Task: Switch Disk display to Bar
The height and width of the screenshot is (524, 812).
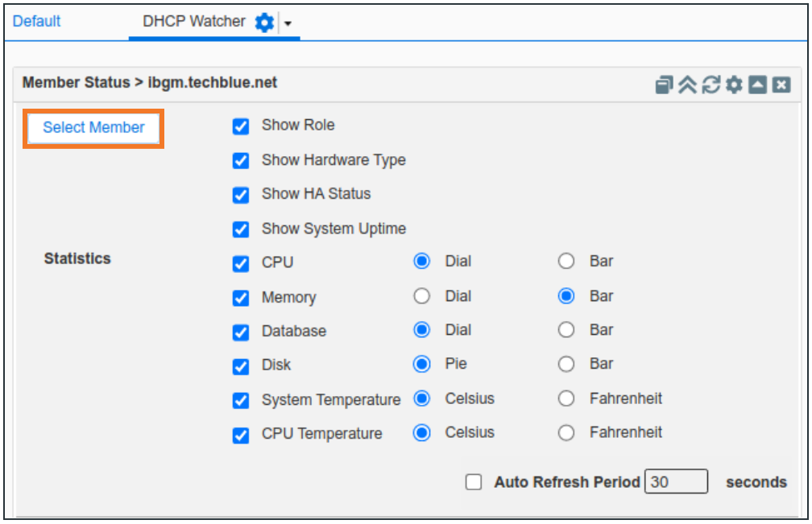Action: point(566,365)
